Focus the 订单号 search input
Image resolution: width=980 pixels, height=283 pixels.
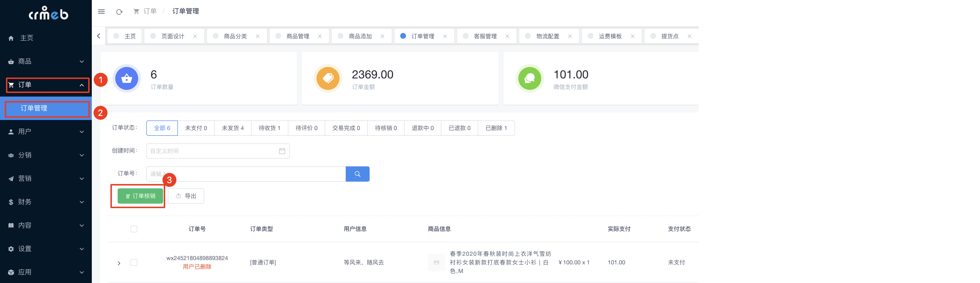point(246,174)
